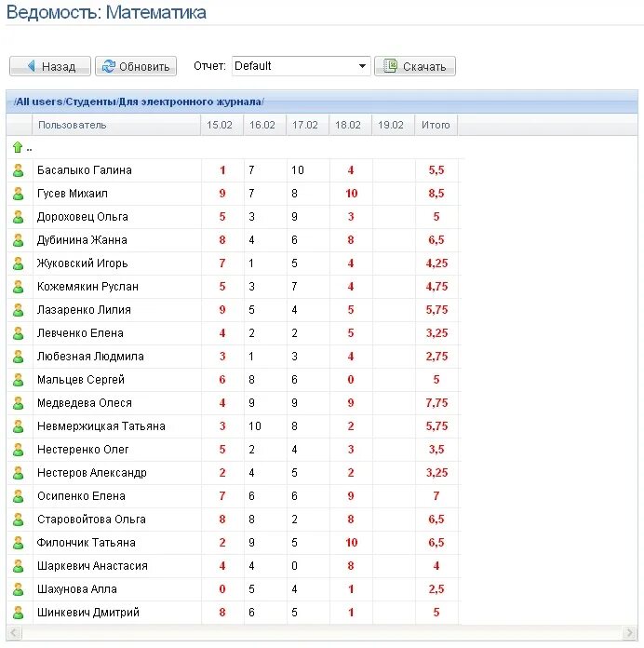Click user icon next to Жуковский Игорь

(x=19, y=263)
